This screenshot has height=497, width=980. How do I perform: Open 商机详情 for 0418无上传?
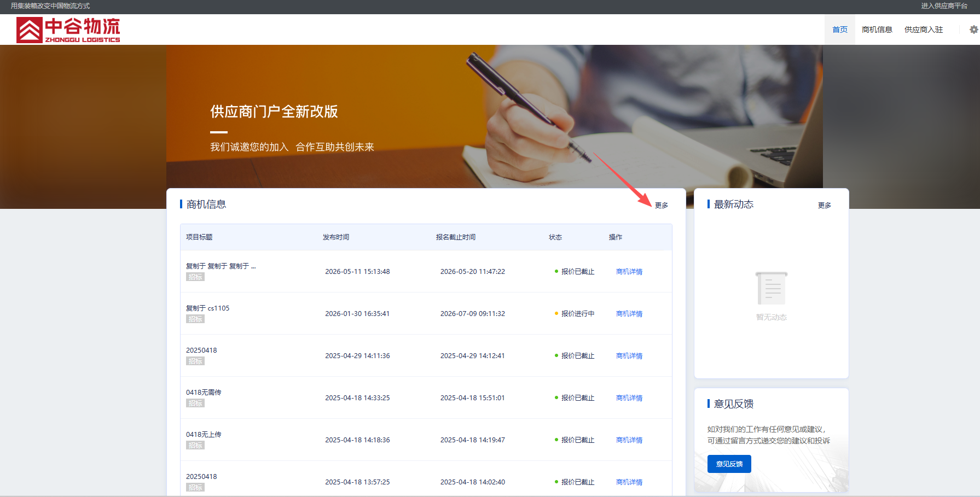click(629, 440)
